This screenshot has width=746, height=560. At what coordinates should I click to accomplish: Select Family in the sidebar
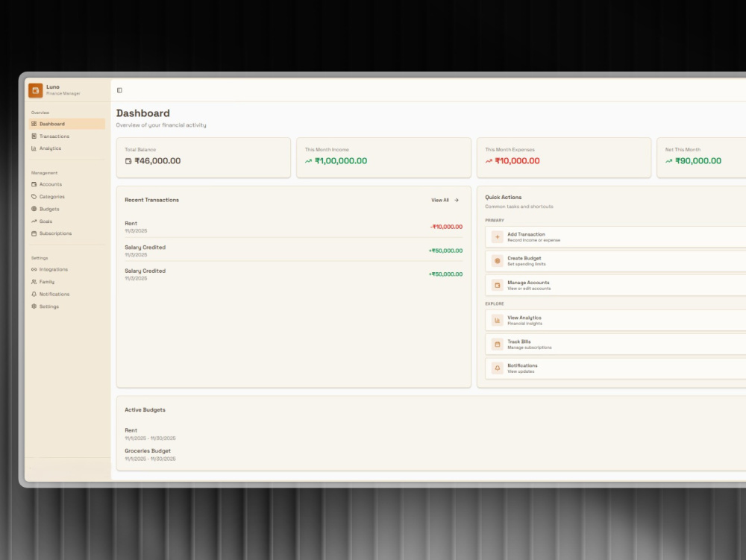(67, 281)
